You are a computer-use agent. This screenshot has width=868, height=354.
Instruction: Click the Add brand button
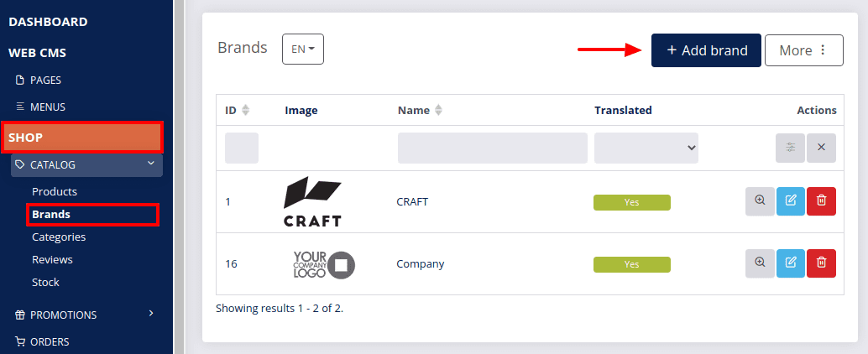706,50
